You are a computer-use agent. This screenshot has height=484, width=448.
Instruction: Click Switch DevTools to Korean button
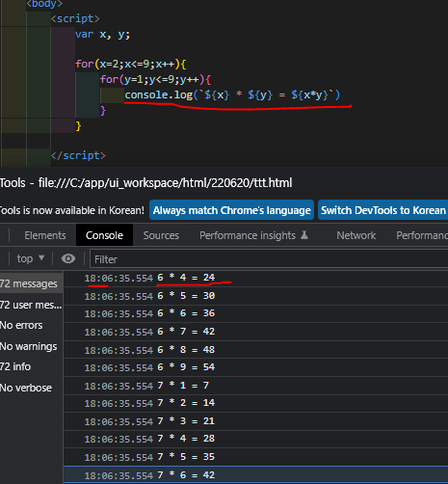tap(383, 210)
